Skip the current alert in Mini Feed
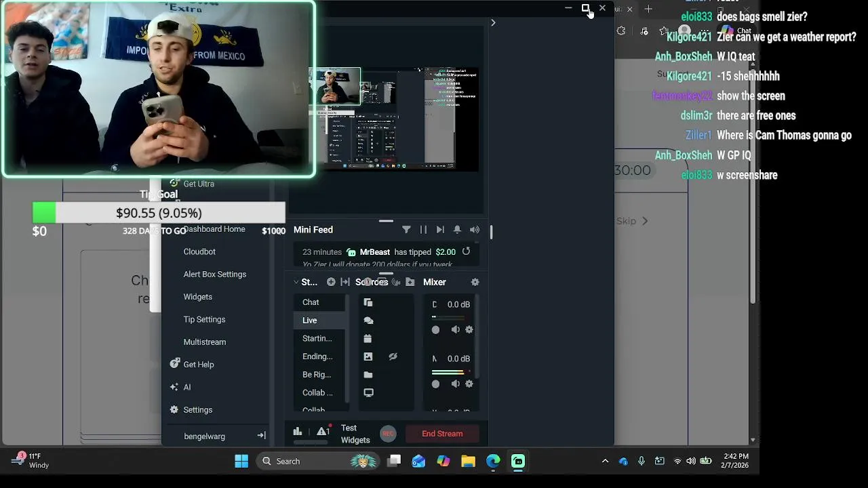This screenshot has width=868, height=488. pyautogui.click(x=440, y=230)
